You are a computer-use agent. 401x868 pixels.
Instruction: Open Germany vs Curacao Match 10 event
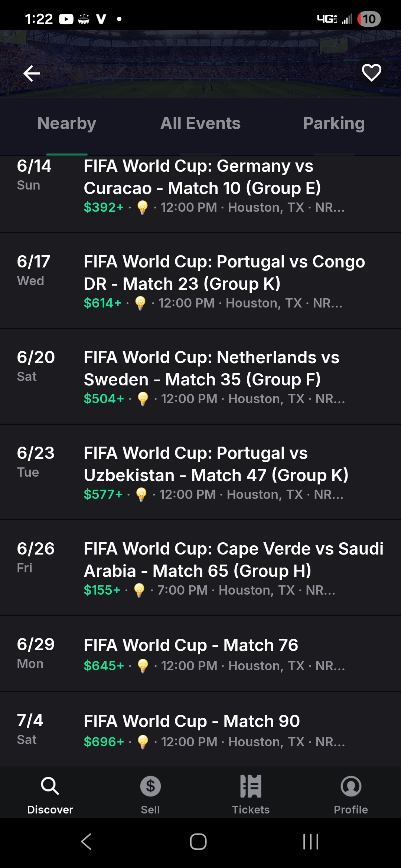click(202, 177)
